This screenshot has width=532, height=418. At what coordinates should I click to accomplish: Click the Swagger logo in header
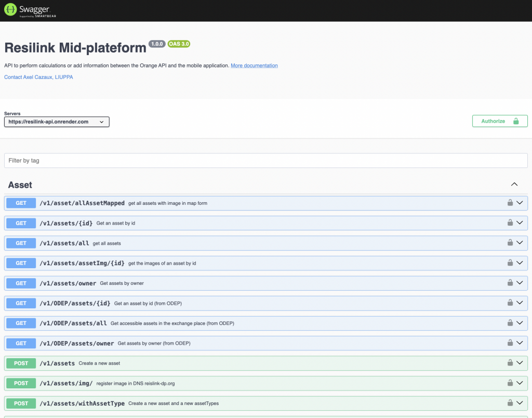(30, 10)
